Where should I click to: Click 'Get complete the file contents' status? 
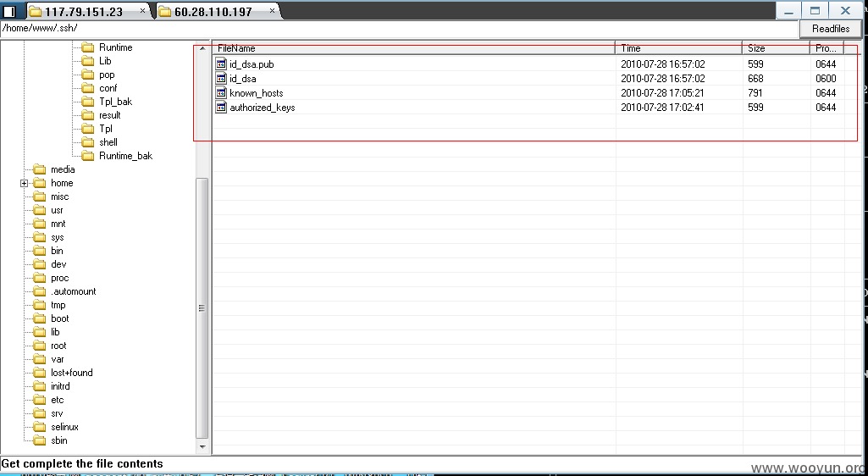click(x=82, y=464)
